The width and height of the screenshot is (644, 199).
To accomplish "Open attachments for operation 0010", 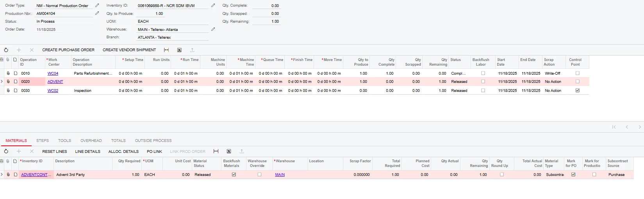I will [8, 73].
